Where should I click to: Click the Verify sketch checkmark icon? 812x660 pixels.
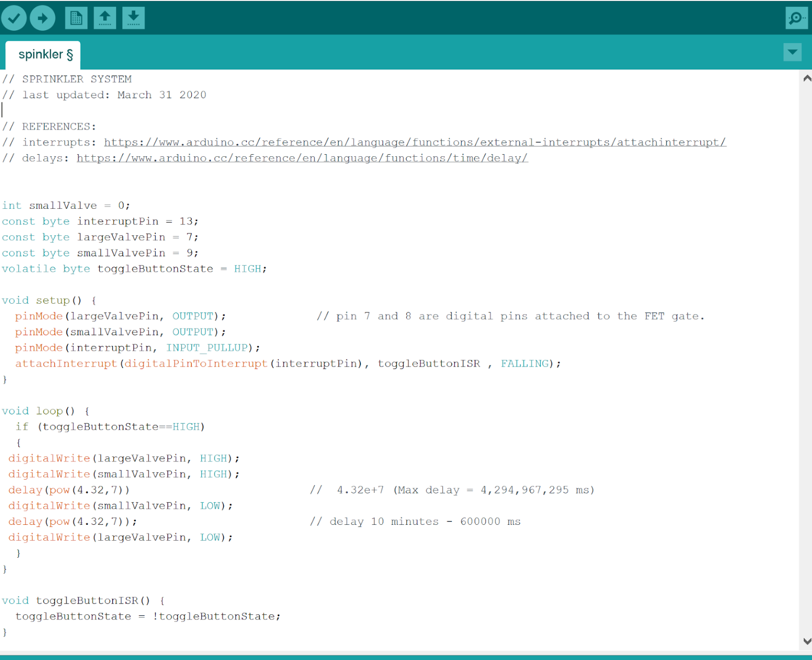(14, 19)
